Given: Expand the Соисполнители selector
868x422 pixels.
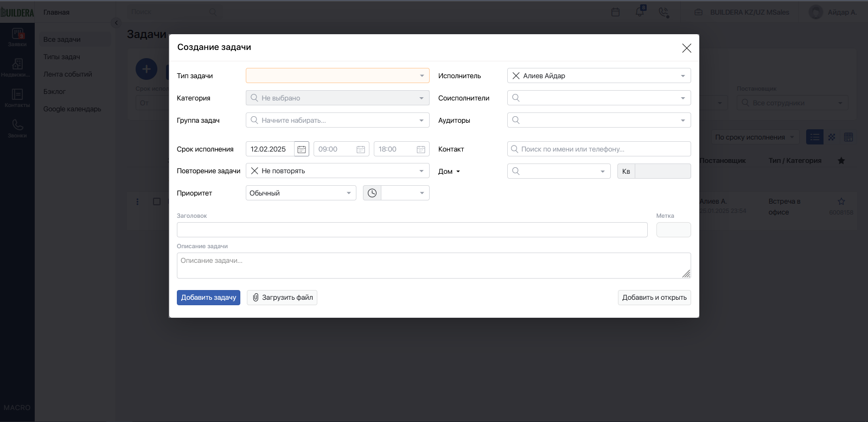Looking at the screenshot, I should point(599,98).
